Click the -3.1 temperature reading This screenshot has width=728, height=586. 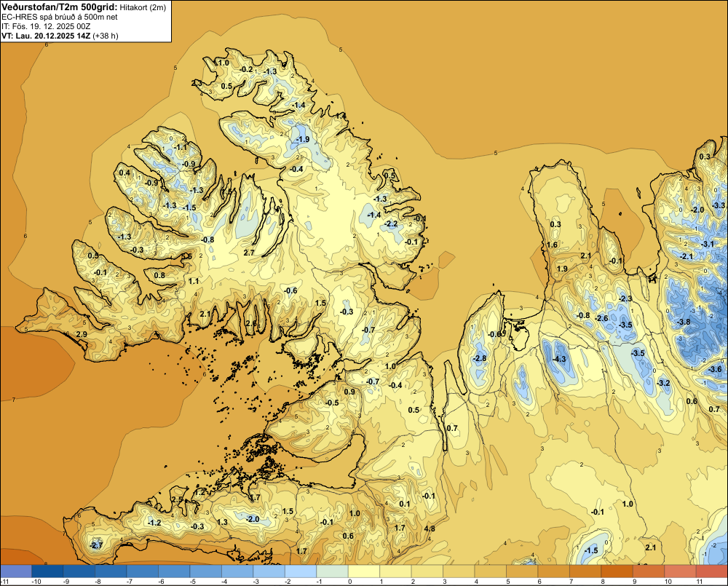[x=708, y=244]
